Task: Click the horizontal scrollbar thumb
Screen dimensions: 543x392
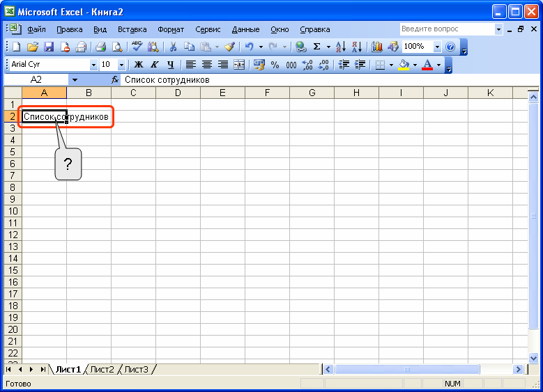Action: (407, 370)
